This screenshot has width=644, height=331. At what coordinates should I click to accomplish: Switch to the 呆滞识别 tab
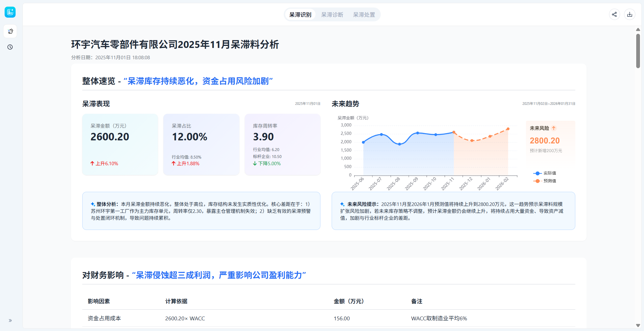click(x=300, y=15)
